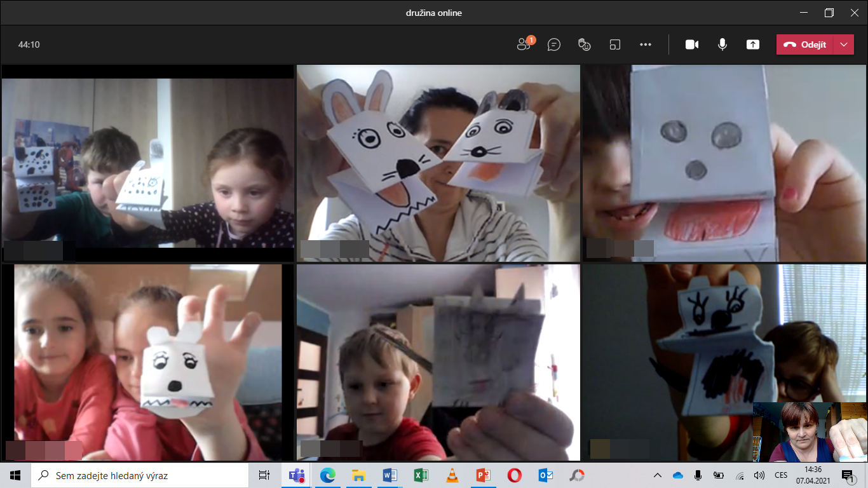This screenshot has height=488, width=868.
Task: Click Odejít to leave the meeting
Action: tap(805, 44)
